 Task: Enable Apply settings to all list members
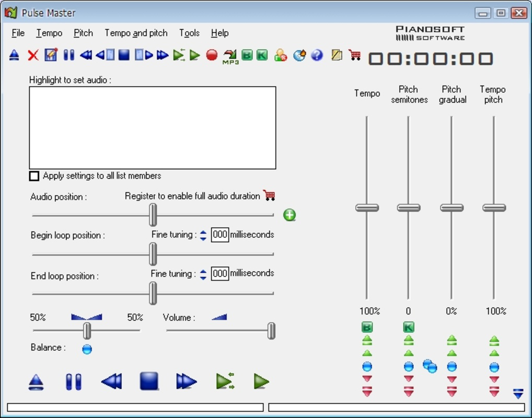point(34,176)
